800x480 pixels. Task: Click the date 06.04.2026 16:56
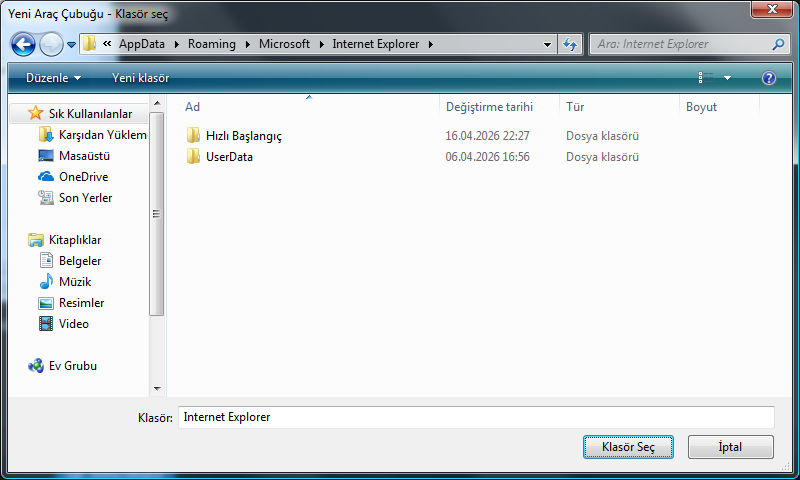[x=487, y=157]
